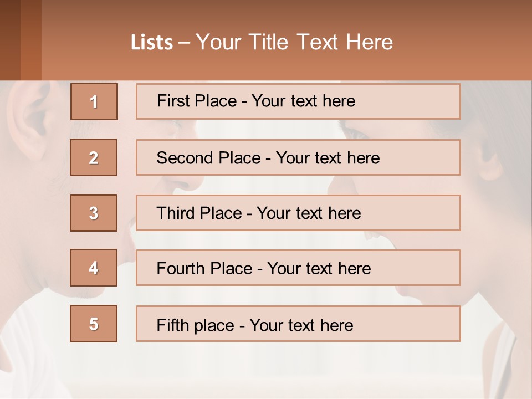The image size is (532, 399).
Task: Click the dark brown stripe in header corner
Action: [x=10, y=39]
